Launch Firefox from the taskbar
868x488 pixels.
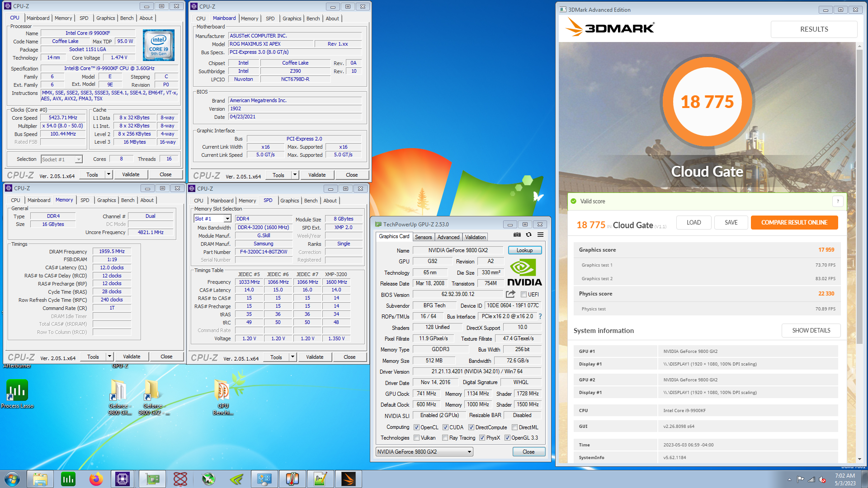tap(96, 479)
